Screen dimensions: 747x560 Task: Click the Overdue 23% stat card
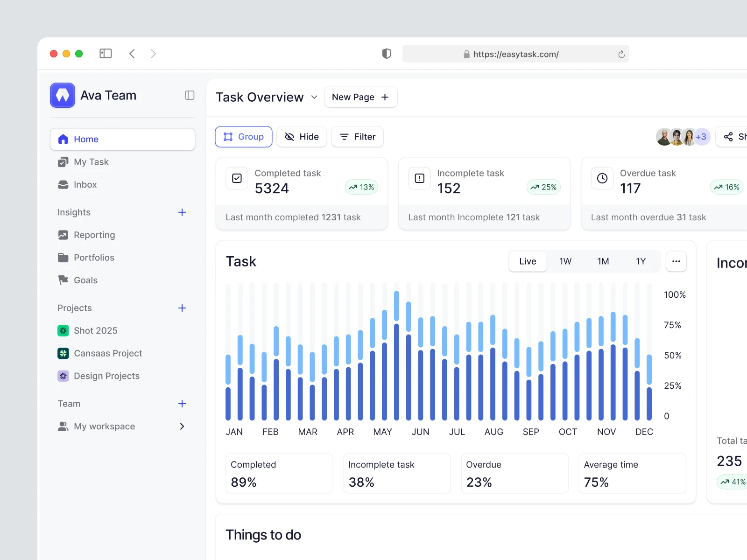514,473
